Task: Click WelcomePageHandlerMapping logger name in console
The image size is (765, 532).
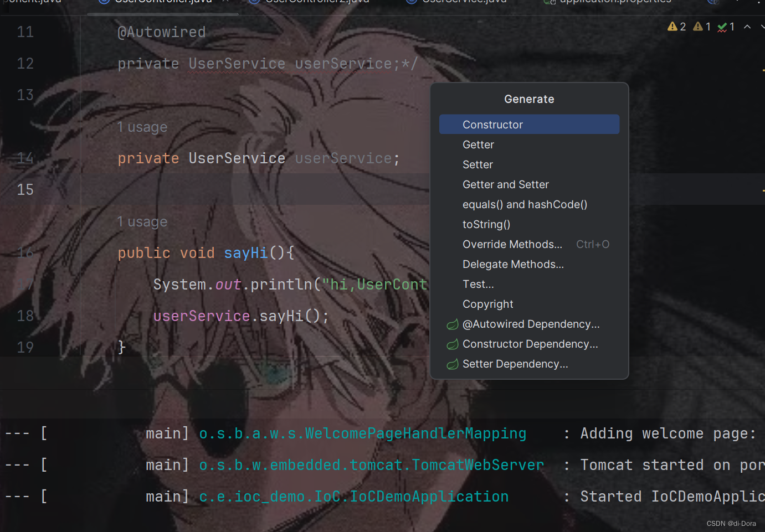Action: [363, 433]
